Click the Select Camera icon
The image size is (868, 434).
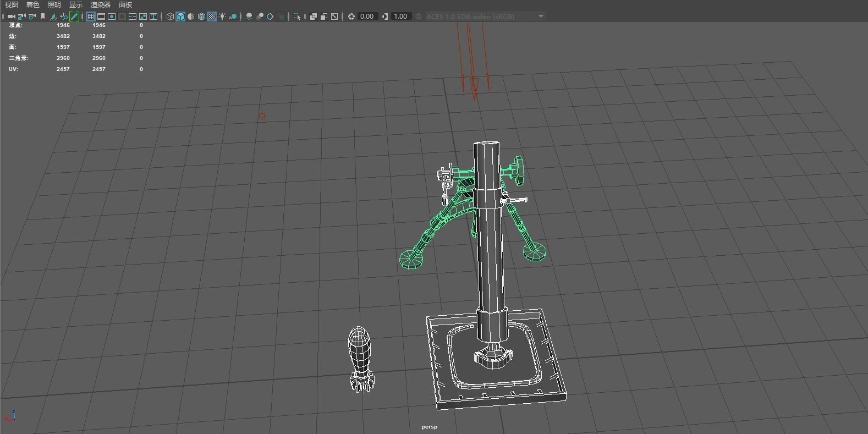coord(11,17)
